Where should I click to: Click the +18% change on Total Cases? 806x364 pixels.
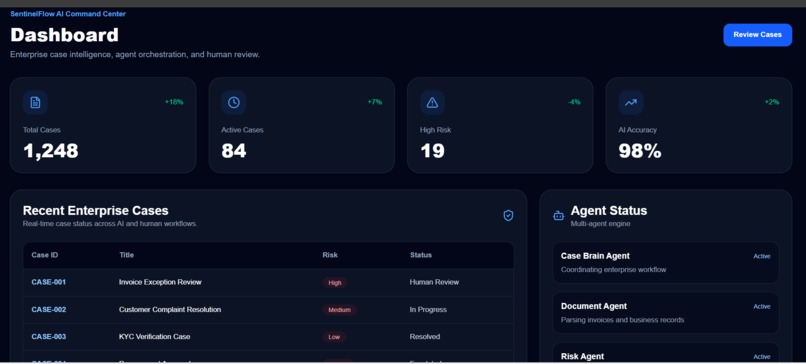(x=174, y=102)
